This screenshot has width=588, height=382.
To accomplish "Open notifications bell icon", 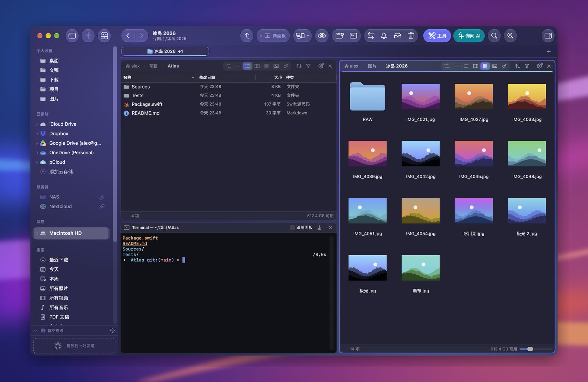I will pos(384,36).
